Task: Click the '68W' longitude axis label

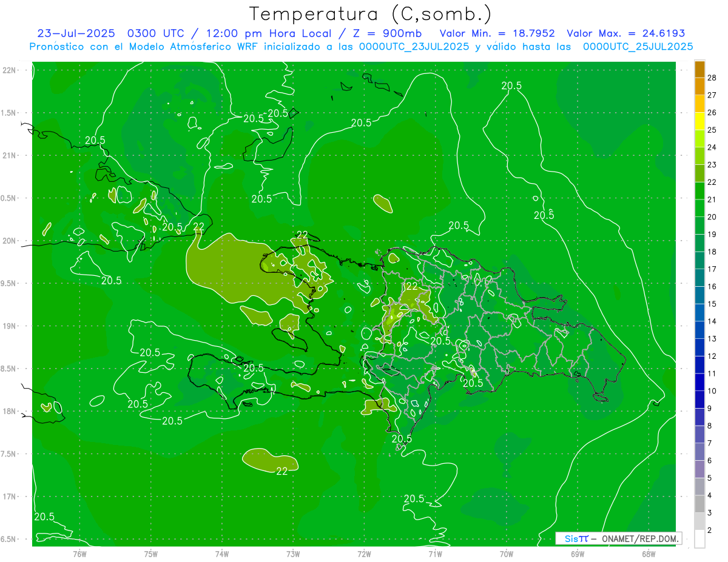Action: (648, 554)
